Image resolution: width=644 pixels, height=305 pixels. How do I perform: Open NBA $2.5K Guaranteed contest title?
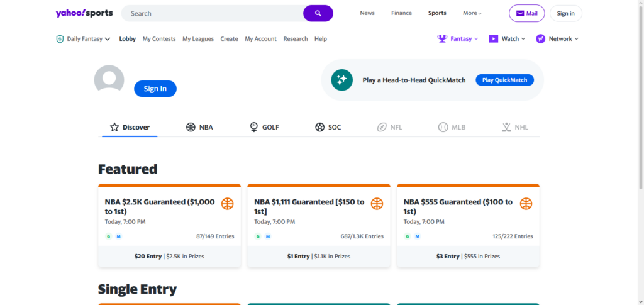[160, 207]
